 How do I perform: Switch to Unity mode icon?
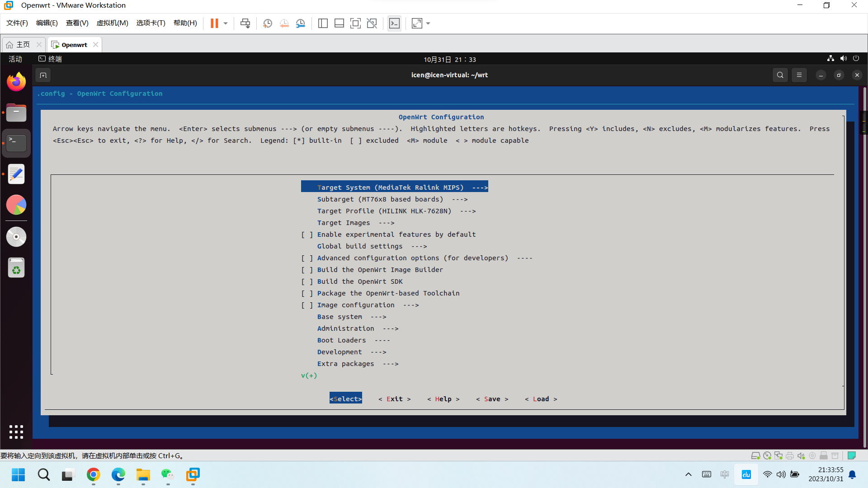372,23
